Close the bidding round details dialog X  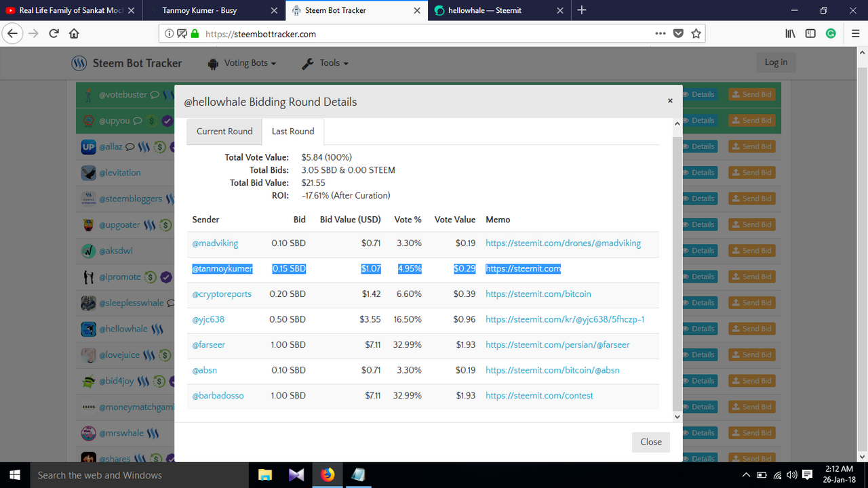670,100
